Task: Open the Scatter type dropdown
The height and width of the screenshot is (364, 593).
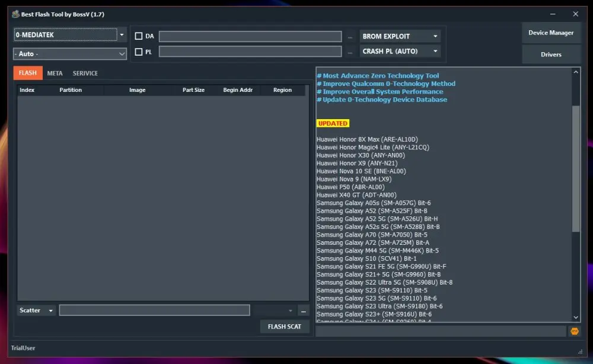Action: tap(36, 310)
